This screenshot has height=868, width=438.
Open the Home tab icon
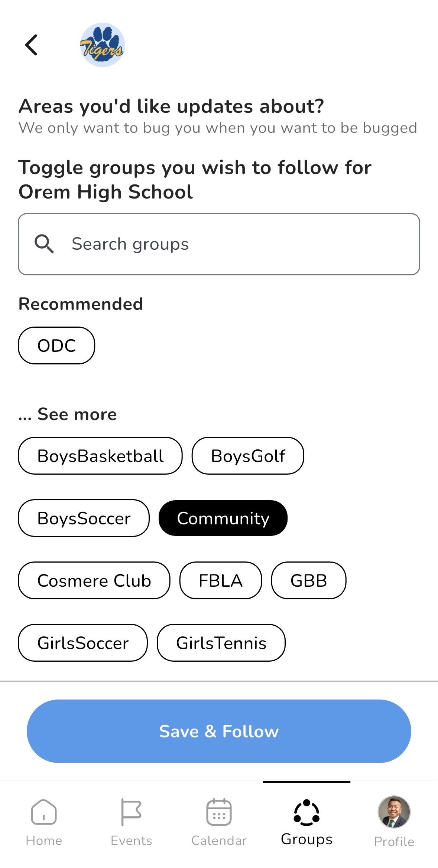point(44,812)
